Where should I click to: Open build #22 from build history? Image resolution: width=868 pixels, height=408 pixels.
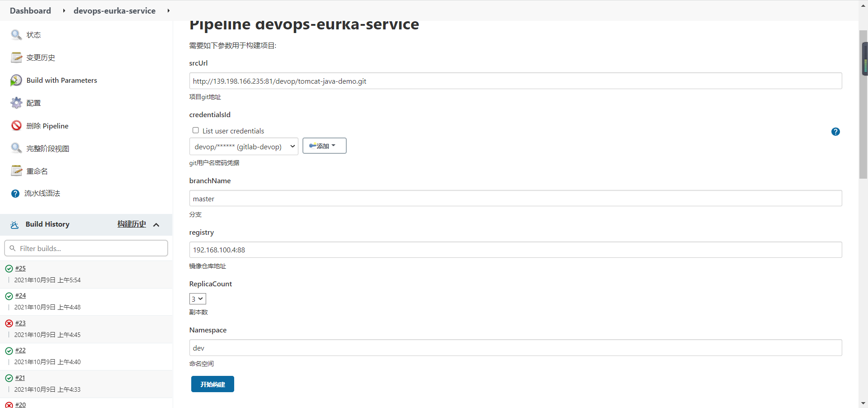tap(20, 350)
